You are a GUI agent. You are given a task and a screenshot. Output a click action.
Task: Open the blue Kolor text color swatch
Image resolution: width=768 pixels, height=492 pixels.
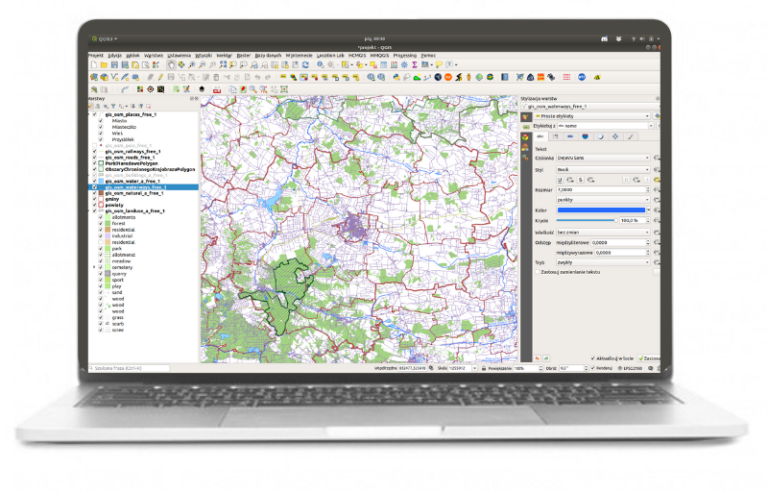(601, 210)
